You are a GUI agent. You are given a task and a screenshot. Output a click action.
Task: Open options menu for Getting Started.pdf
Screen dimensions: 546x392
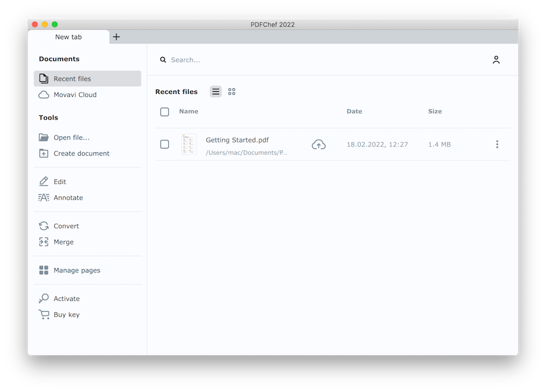click(x=497, y=144)
